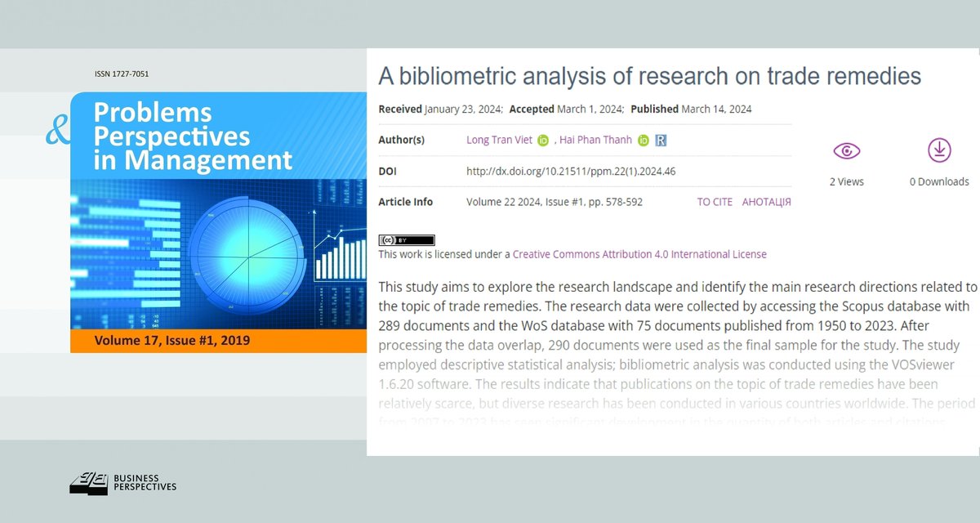Screen dimensions: 980x523
Task: Open Hai Phan Thanh's ORCID icon
Action: (643, 141)
